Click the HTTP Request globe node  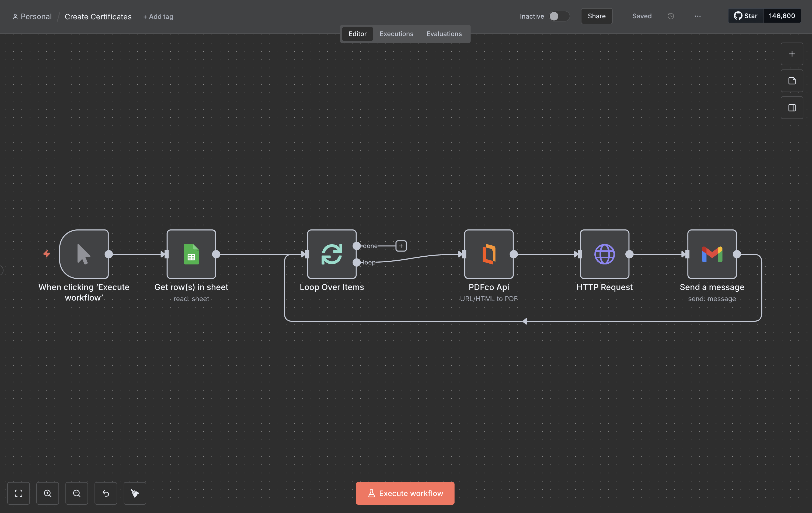pyautogui.click(x=604, y=254)
